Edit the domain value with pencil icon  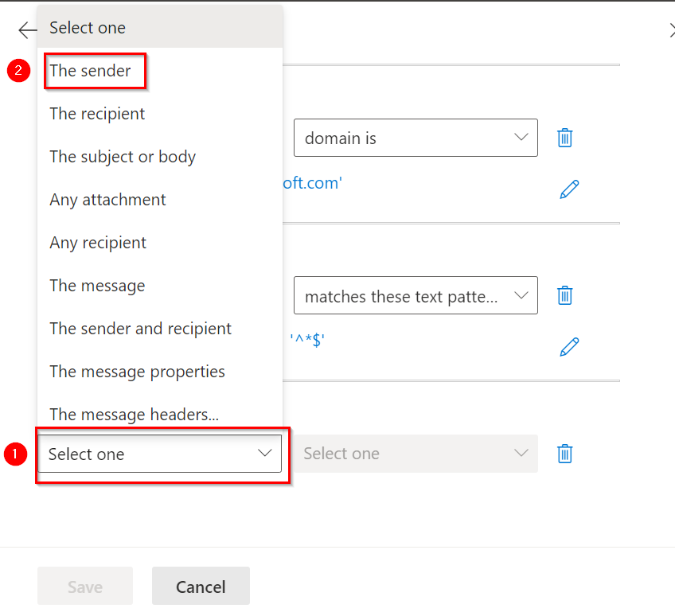point(569,189)
